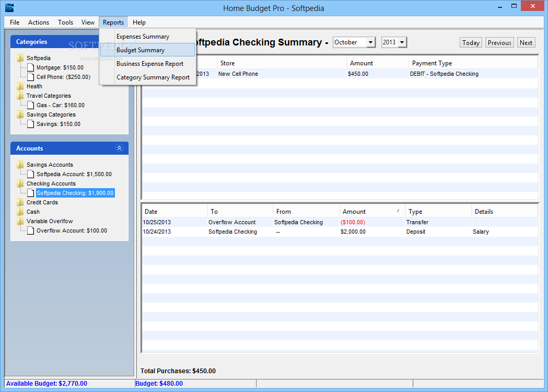The width and height of the screenshot is (548, 392).
Task: Click the ($100.00) transfer amount
Action: [x=353, y=223]
